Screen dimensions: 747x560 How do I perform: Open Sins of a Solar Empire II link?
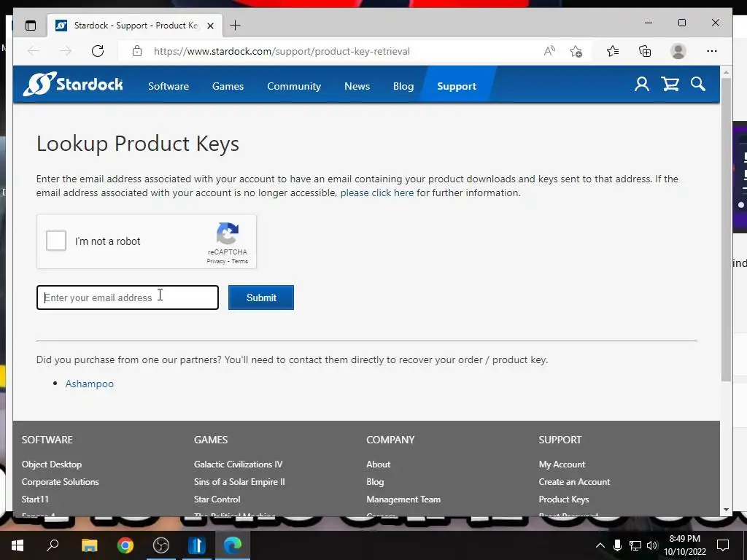tap(239, 482)
